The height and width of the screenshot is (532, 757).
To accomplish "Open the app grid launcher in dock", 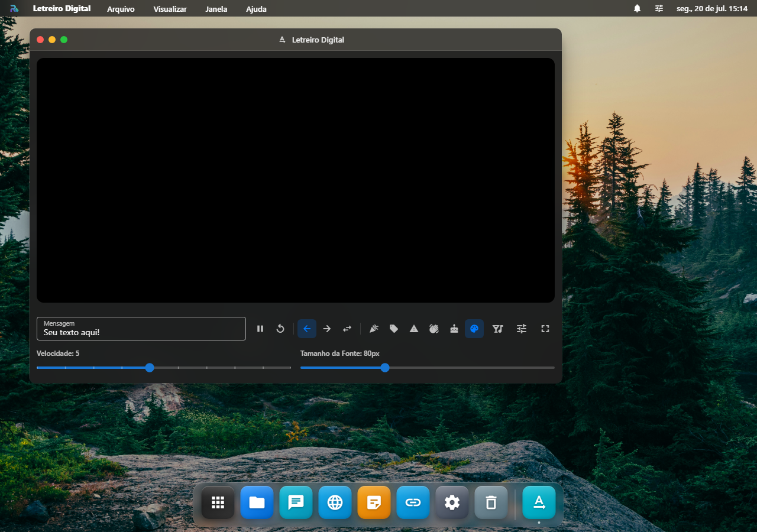I will point(218,502).
